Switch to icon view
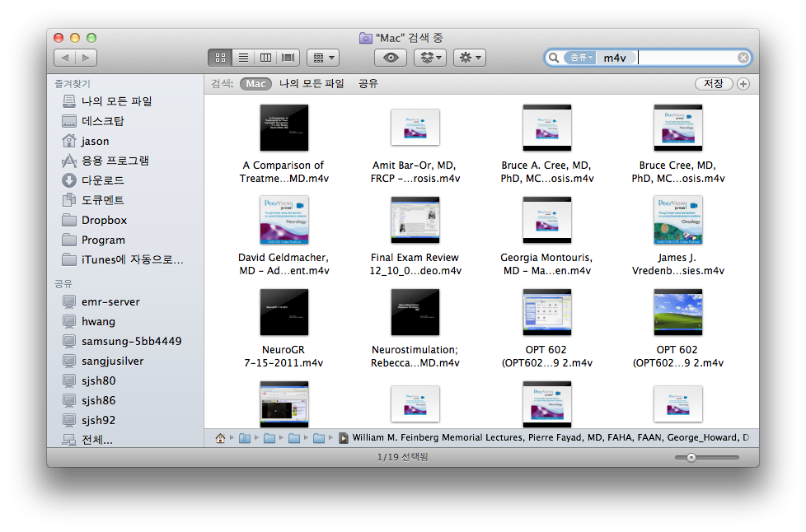 [220, 58]
